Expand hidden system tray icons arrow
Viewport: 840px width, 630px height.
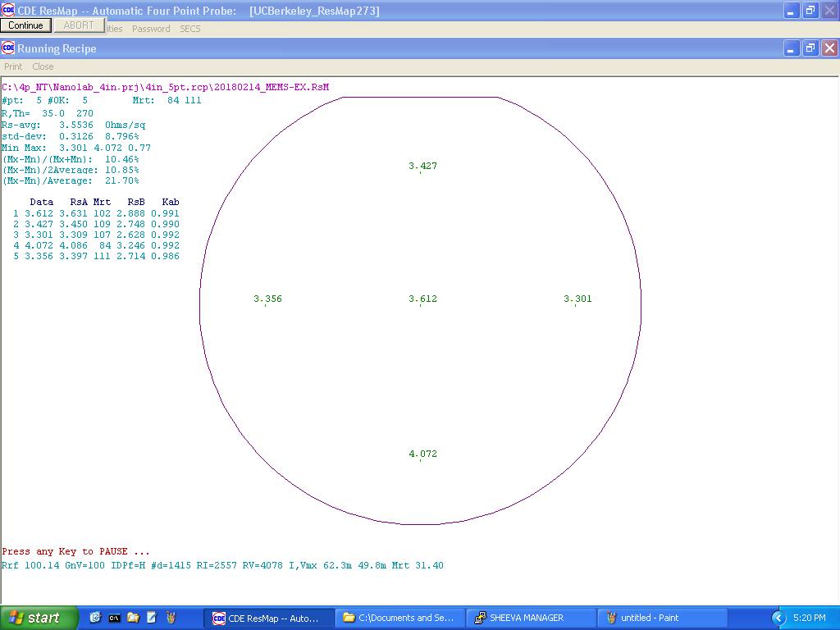778,618
